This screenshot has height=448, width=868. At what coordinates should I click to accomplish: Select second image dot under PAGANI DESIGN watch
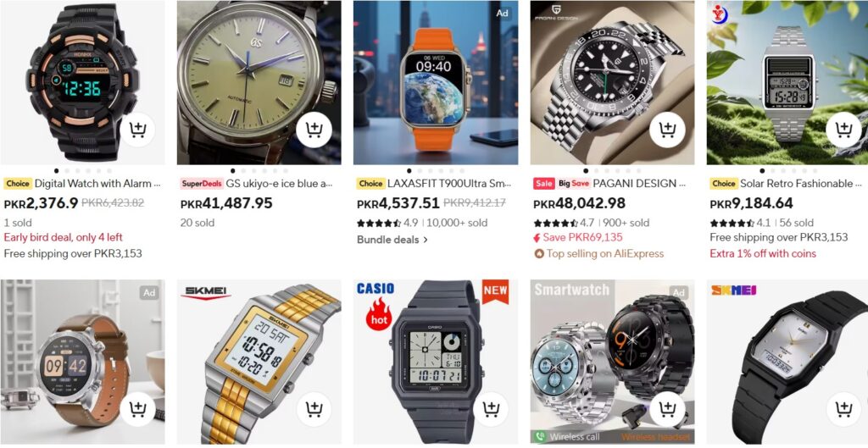click(x=597, y=171)
